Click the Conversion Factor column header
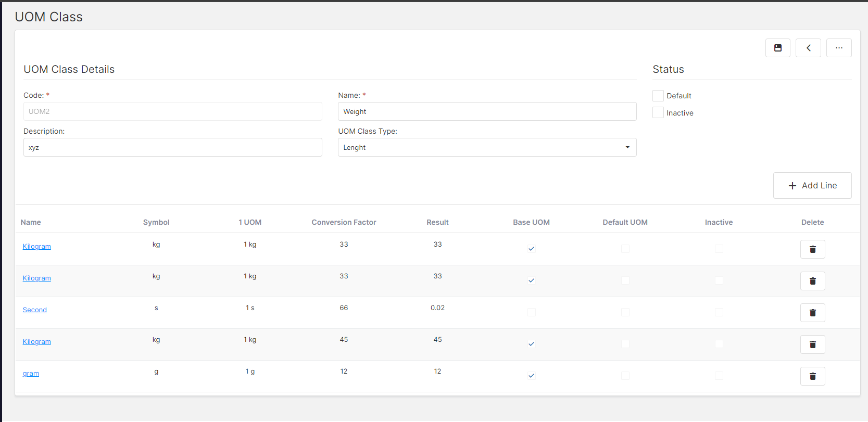Image resolution: width=868 pixels, height=422 pixels. coord(344,222)
